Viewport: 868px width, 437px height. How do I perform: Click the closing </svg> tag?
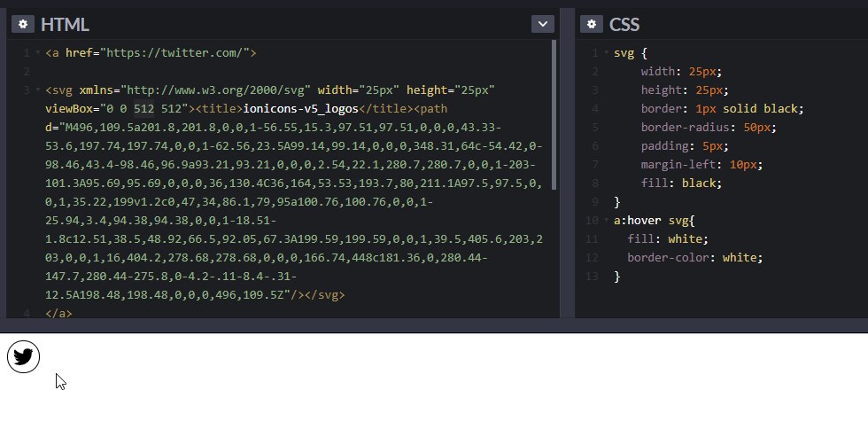click(x=324, y=295)
